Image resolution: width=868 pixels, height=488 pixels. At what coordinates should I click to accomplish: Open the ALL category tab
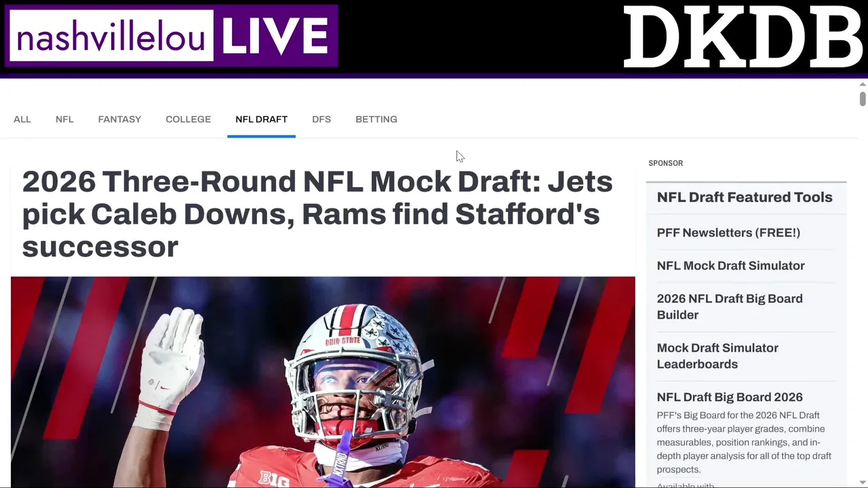[22, 119]
